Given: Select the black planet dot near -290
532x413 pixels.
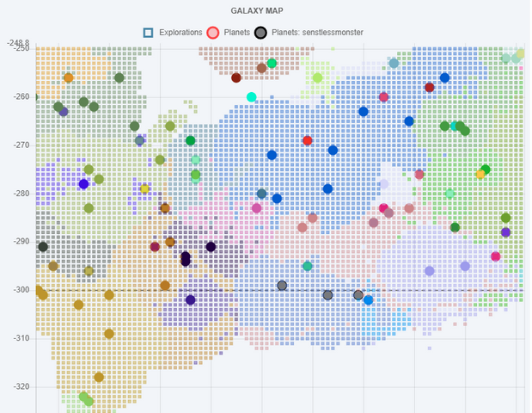Looking at the screenshot, I should [x=43, y=247].
